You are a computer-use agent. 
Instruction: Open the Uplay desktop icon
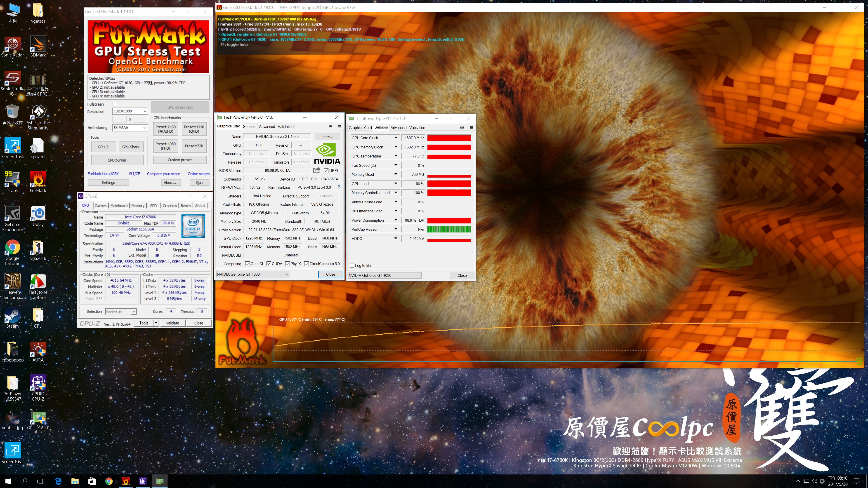(x=38, y=216)
